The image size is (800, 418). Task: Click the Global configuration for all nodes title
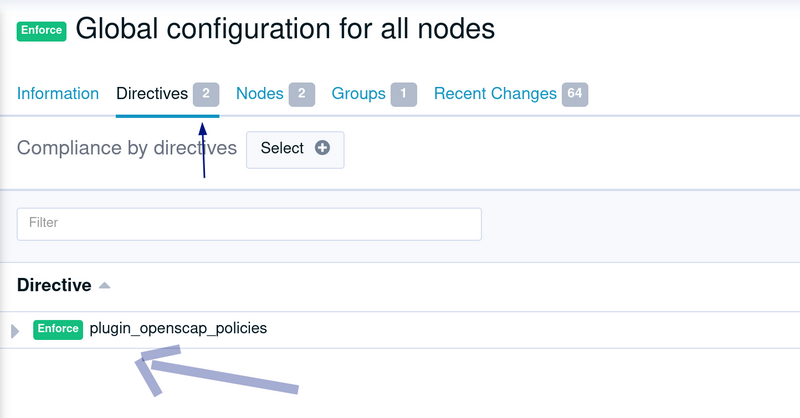click(285, 29)
